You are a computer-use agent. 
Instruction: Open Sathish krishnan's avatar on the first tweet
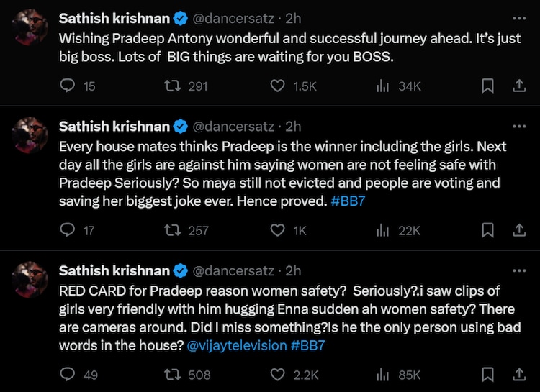pyautogui.click(x=30, y=29)
